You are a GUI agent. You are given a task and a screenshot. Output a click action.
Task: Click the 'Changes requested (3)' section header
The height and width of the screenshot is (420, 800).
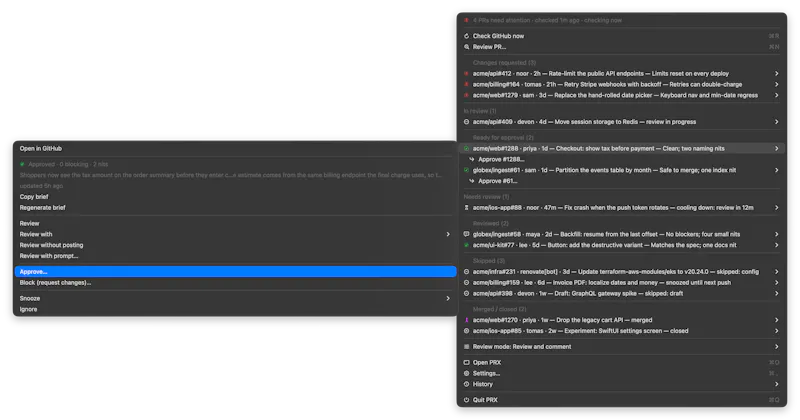click(504, 63)
